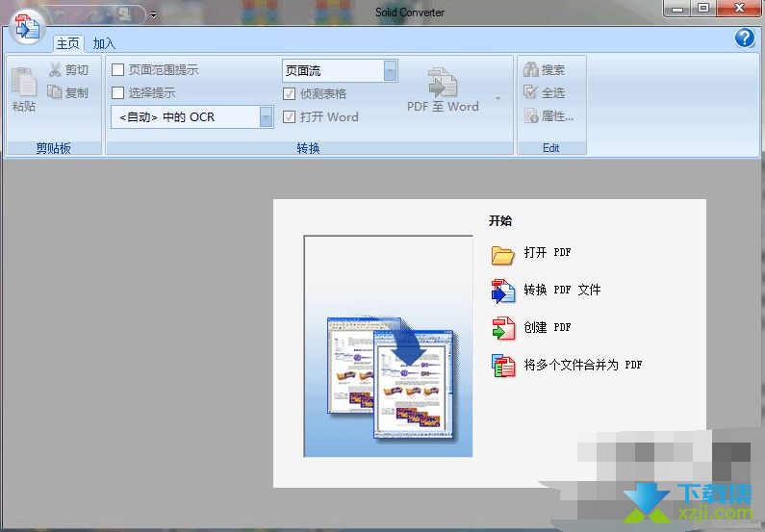Click the 转换 PDF 文件 link
This screenshot has height=532, width=765.
click(x=562, y=290)
